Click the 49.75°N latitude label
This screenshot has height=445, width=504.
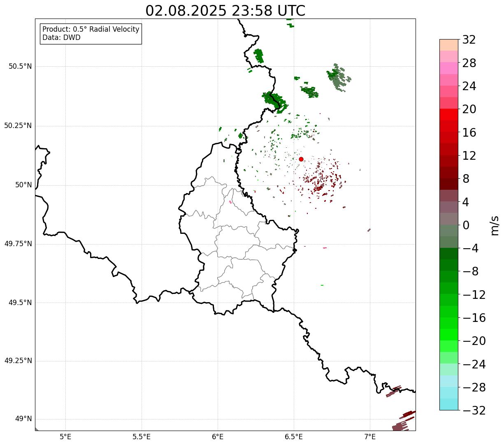[x=18, y=244]
